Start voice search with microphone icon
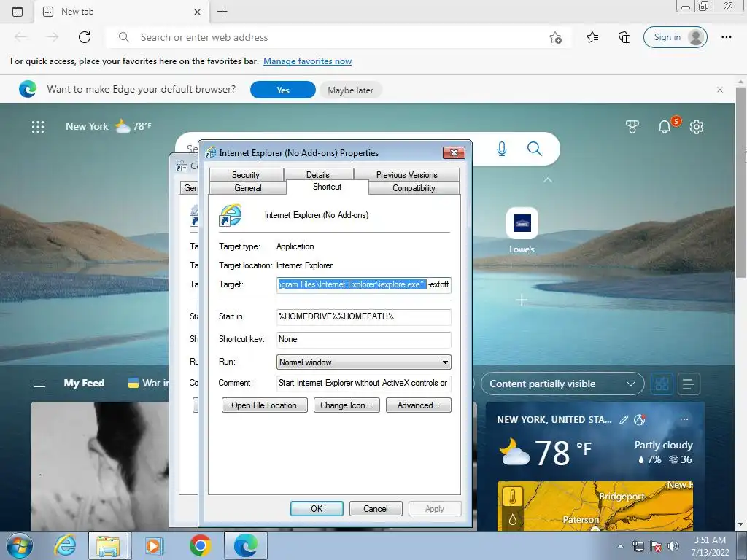747x560 pixels. pyautogui.click(x=502, y=149)
